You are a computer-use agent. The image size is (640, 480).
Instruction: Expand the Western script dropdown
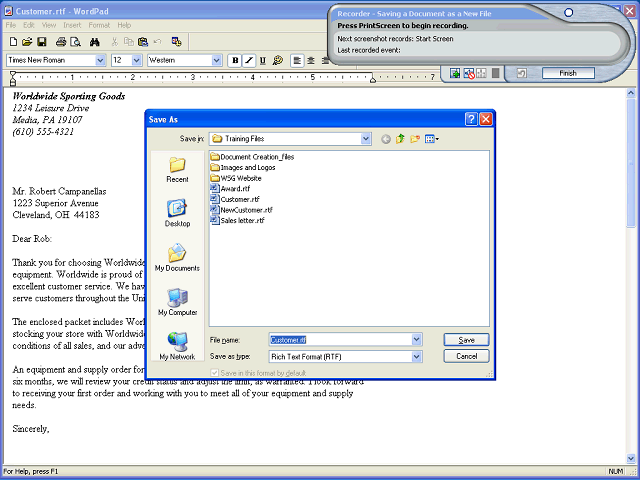pyautogui.click(x=216, y=60)
